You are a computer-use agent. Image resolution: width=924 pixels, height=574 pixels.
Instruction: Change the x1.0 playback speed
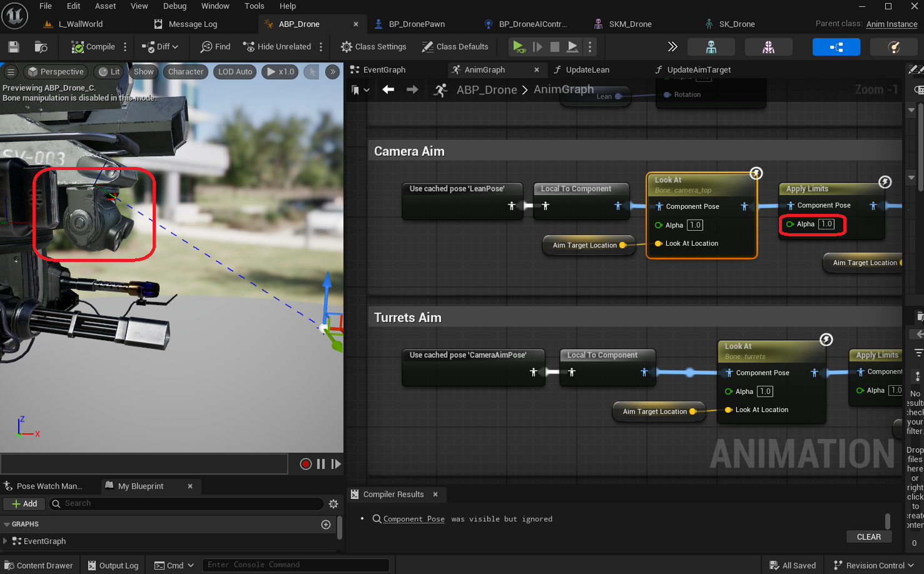pyautogui.click(x=280, y=72)
